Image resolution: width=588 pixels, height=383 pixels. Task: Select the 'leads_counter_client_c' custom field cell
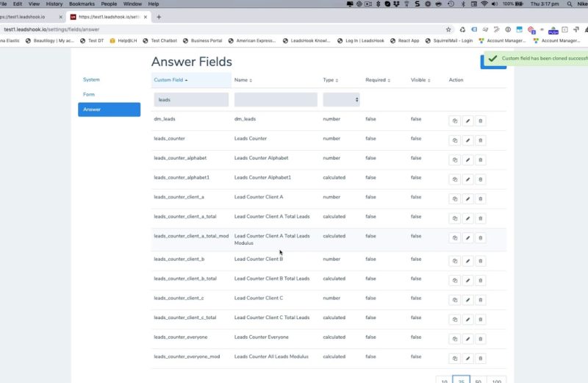179,298
